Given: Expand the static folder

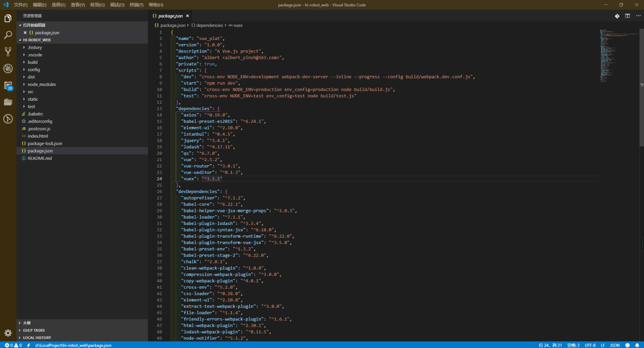Looking at the screenshot, I should [82, 99].
